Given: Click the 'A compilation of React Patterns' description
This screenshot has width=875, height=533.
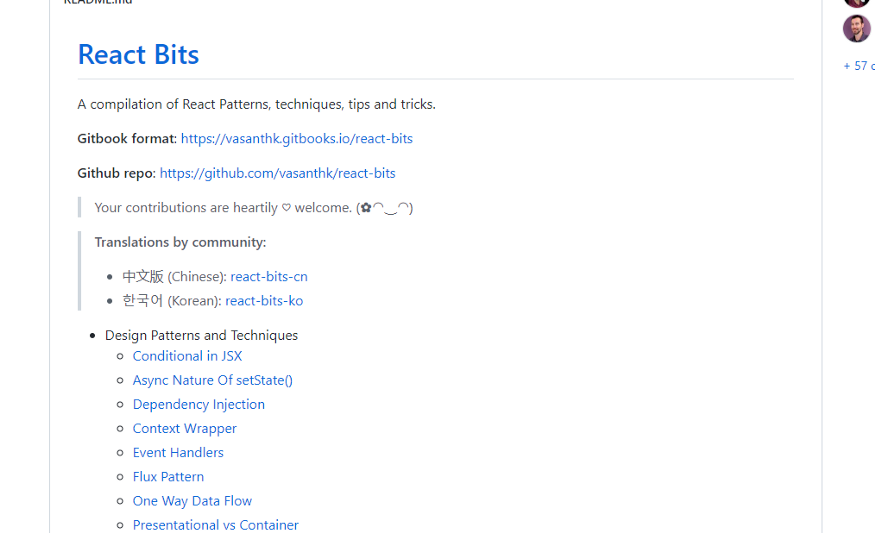Looking at the screenshot, I should pyautogui.click(x=256, y=104).
